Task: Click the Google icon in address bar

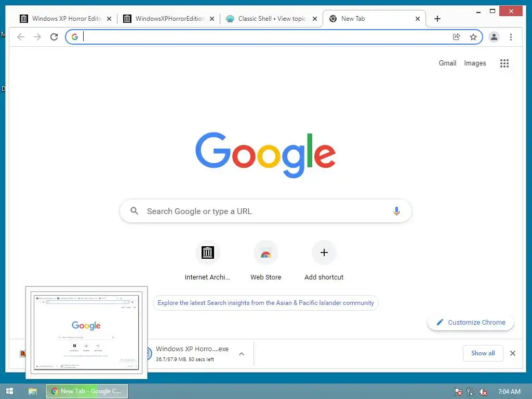Action: pyautogui.click(x=75, y=37)
